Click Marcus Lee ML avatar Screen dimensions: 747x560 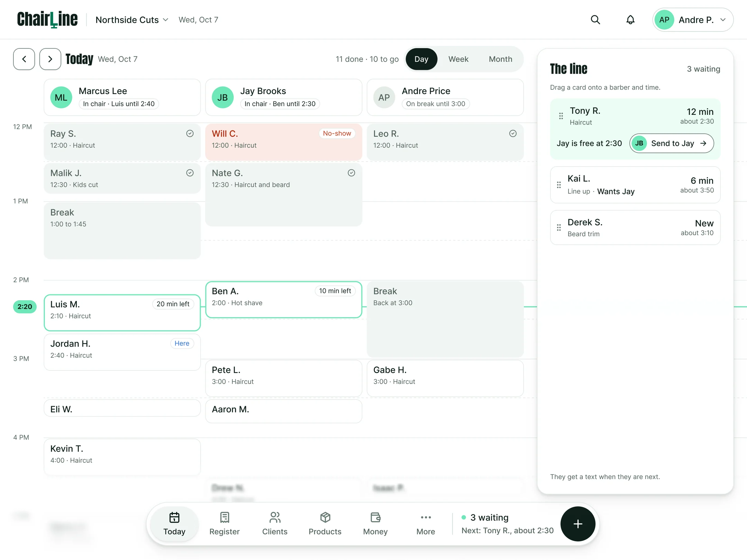61,97
